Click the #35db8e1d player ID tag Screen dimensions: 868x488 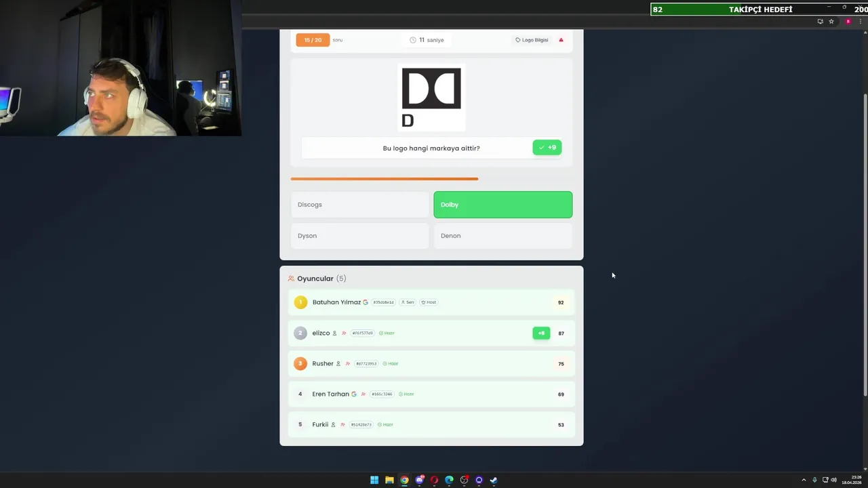tap(383, 302)
